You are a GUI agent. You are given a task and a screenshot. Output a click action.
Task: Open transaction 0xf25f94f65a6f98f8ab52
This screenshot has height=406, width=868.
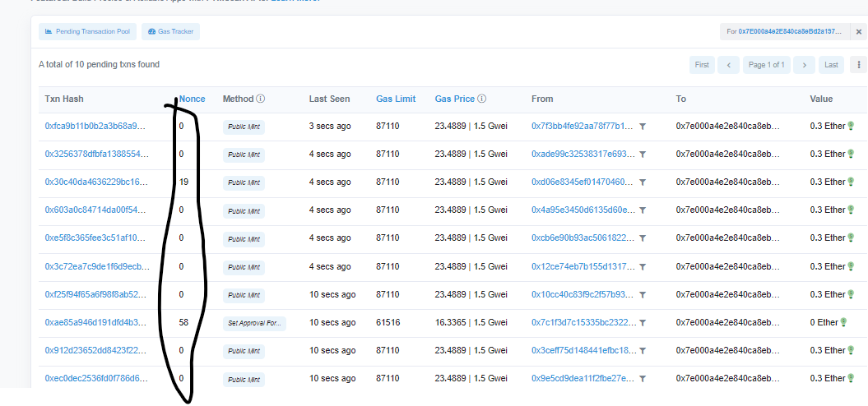pos(95,294)
